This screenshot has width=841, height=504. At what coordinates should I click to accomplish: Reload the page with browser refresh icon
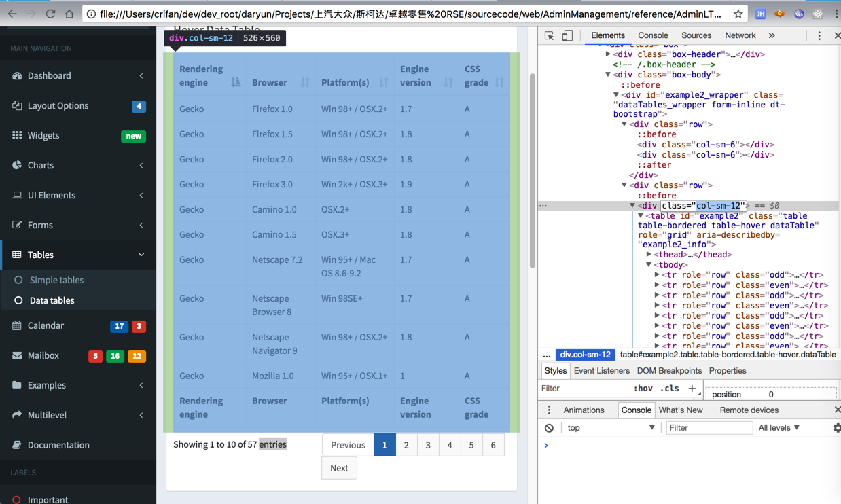coord(50,14)
